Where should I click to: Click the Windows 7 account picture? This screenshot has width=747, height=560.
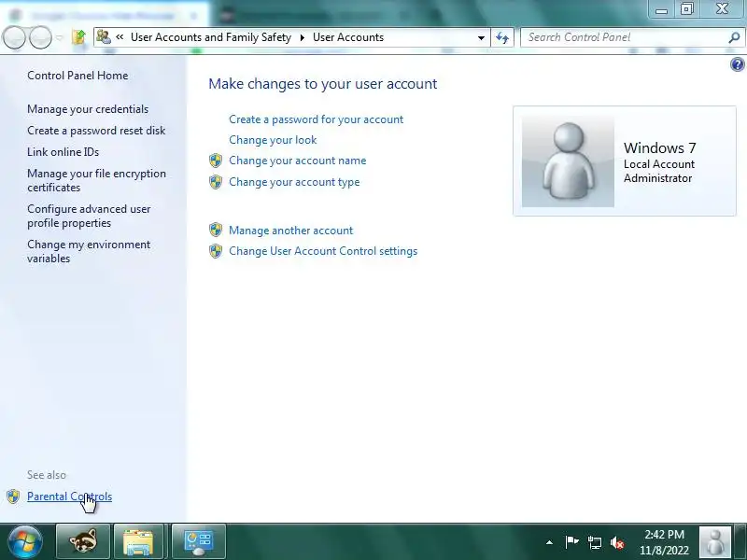click(x=568, y=161)
